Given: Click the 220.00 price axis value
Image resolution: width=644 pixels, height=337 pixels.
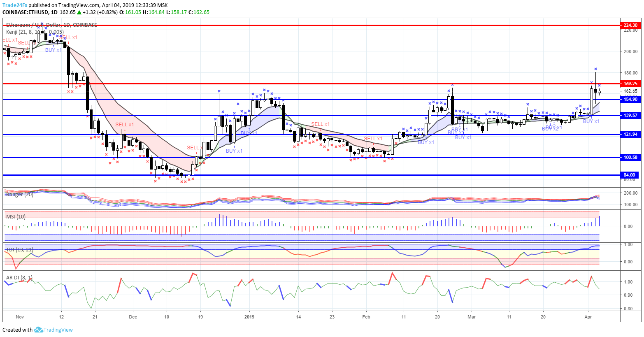Looking at the screenshot, I should (x=630, y=30).
